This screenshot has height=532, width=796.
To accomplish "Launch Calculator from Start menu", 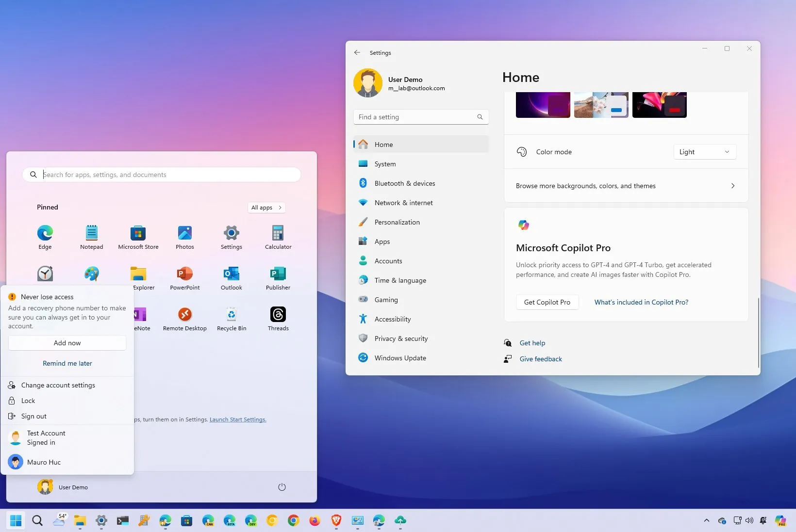I will click(278, 237).
